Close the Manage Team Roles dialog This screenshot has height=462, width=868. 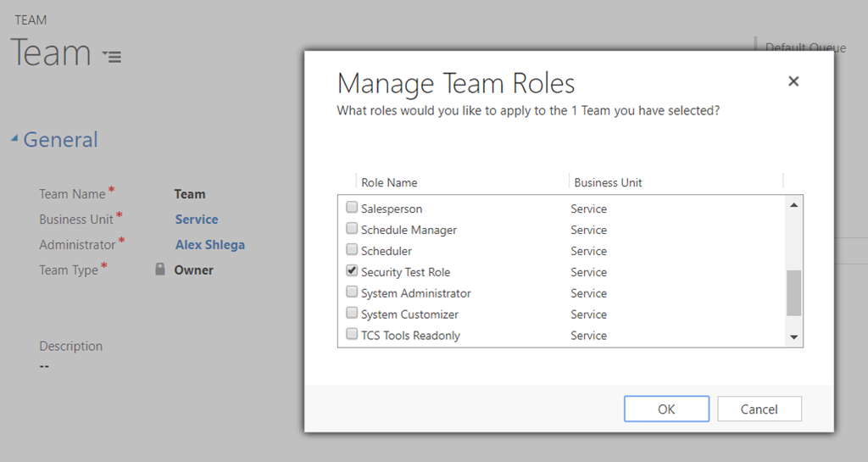click(793, 81)
